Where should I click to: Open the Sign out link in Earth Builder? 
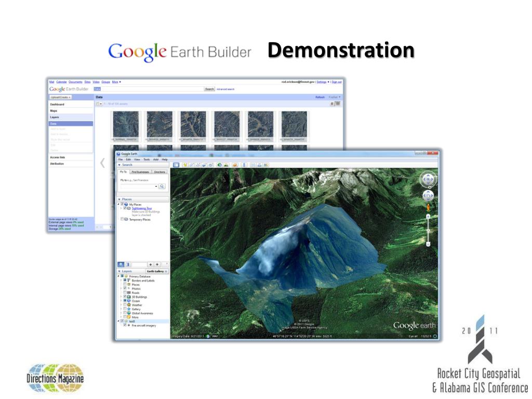click(x=337, y=82)
